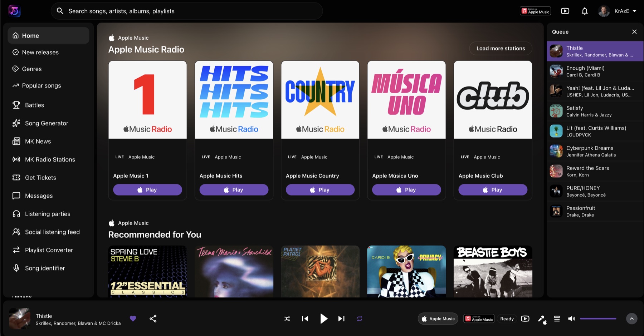Open the Spring Love Stevie B album
The width and height of the screenshot is (644, 336).
pos(148,271)
